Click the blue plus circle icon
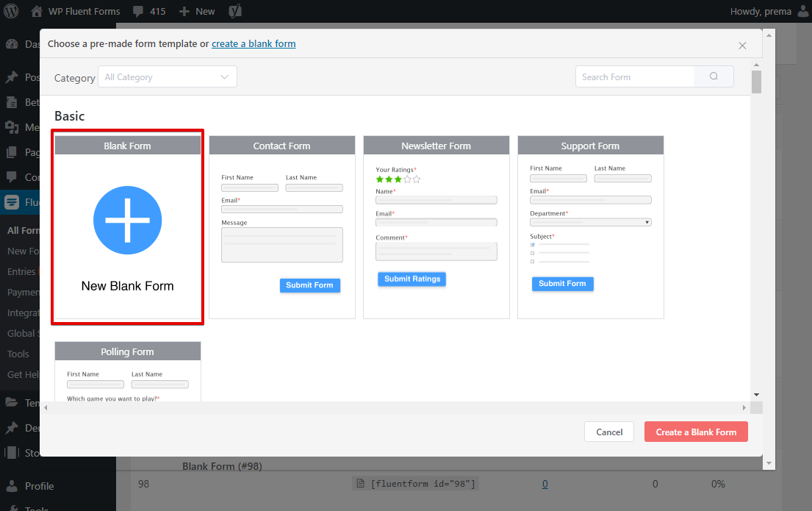Image resolution: width=812 pixels, height=511 pixels. click(127, 221)
